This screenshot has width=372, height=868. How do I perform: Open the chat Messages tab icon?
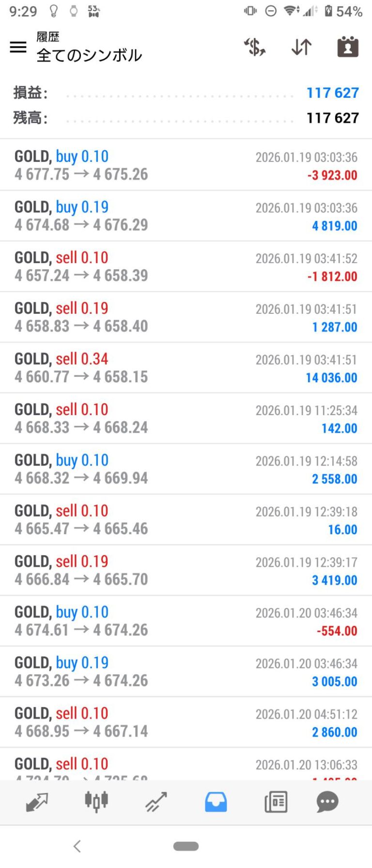click(x=327, y=802)
